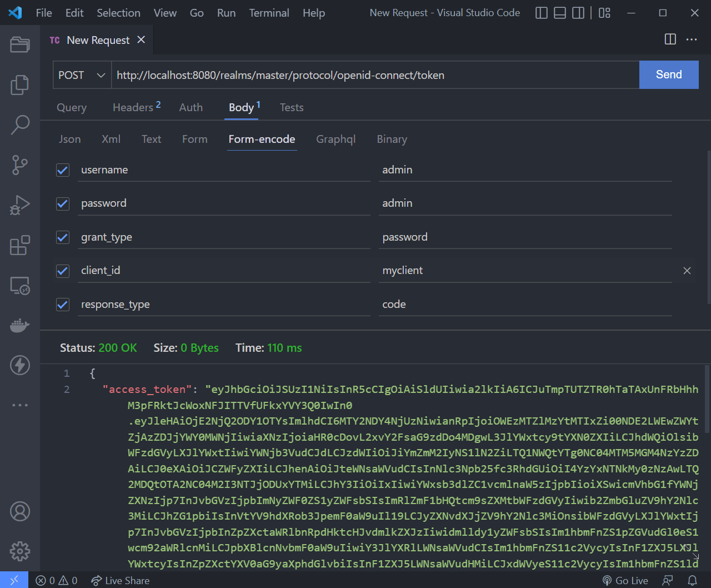This screenshot has width=711, height=588.
Task: Open the Source Control view
Action: point(20,165)
